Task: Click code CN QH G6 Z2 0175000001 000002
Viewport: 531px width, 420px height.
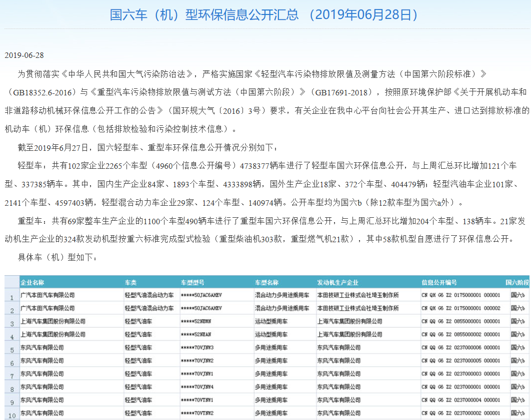Action: pyautogui.click(x=460, y=308)
